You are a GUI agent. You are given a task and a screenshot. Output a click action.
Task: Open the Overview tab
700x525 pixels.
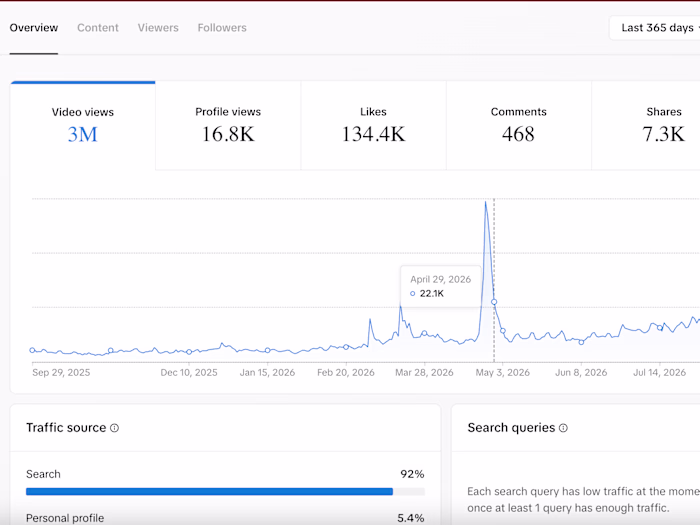pos(33,28)
